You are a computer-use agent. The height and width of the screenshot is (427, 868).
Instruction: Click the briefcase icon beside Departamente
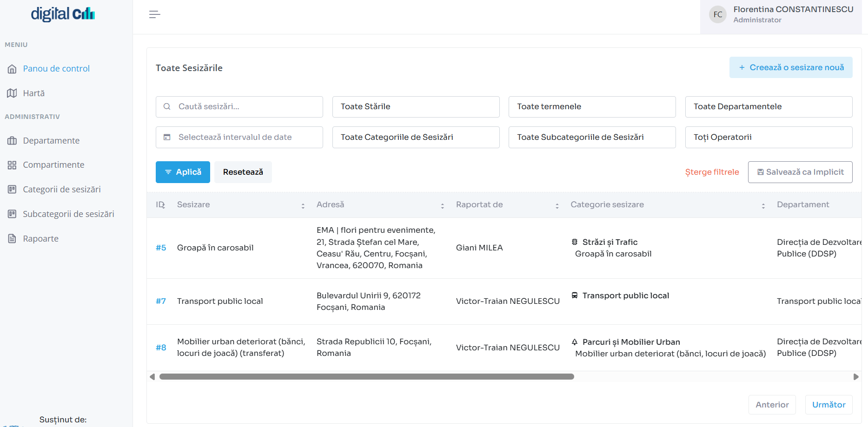point(12,141)
